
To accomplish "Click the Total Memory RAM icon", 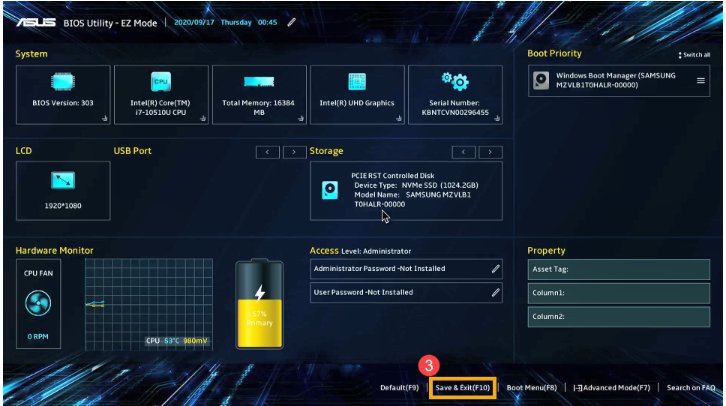I will click(258, 82).
